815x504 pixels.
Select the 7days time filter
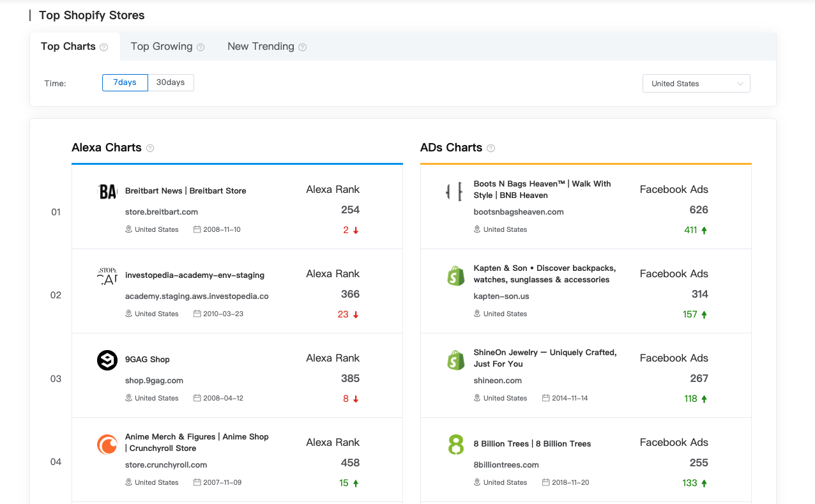125,82
